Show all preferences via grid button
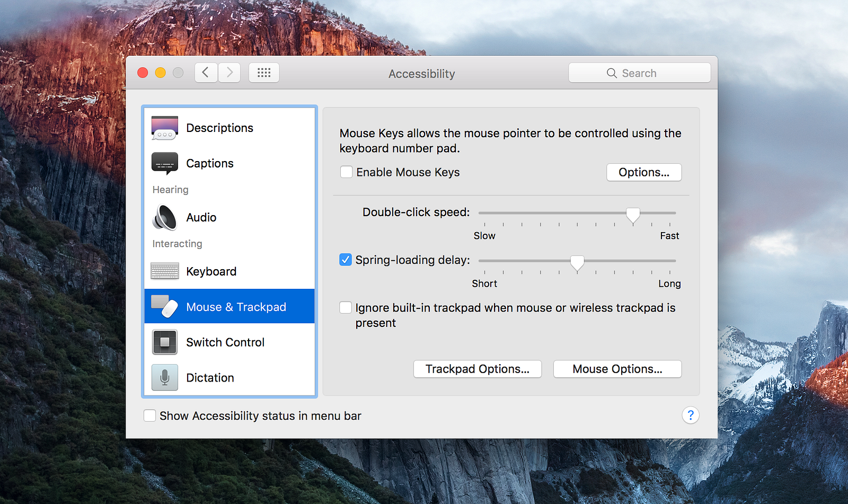 click(264, 73)
